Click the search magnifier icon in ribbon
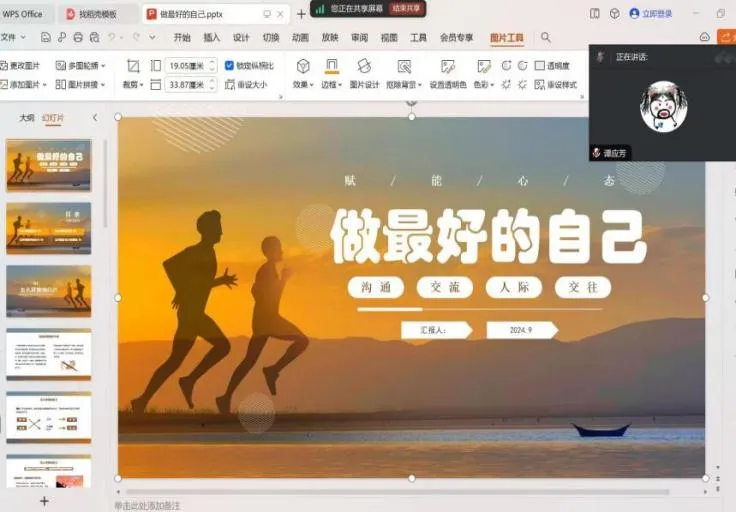The width and height of the screenshot is (736, 512). coord(546,38)
